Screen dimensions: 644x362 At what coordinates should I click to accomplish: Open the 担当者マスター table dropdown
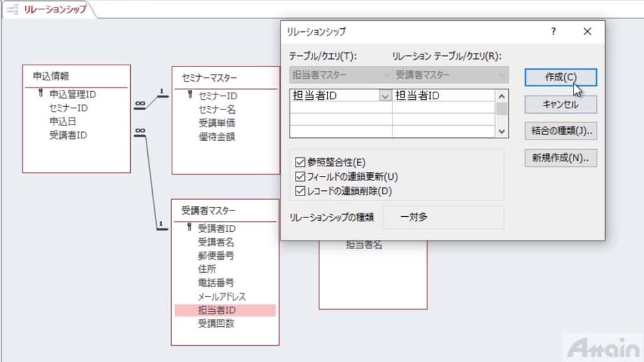(x=340, y=75)
